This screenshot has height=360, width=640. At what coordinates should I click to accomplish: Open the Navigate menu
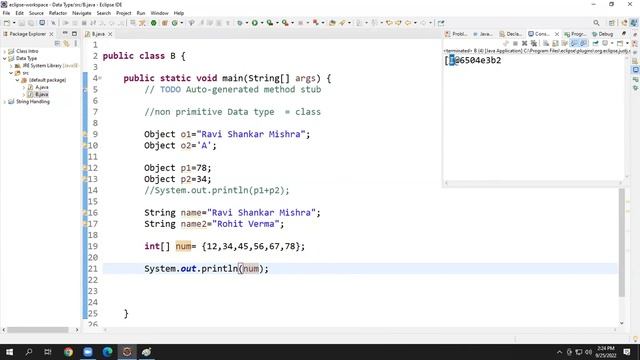pyautogui.click(x=82, y=13)
